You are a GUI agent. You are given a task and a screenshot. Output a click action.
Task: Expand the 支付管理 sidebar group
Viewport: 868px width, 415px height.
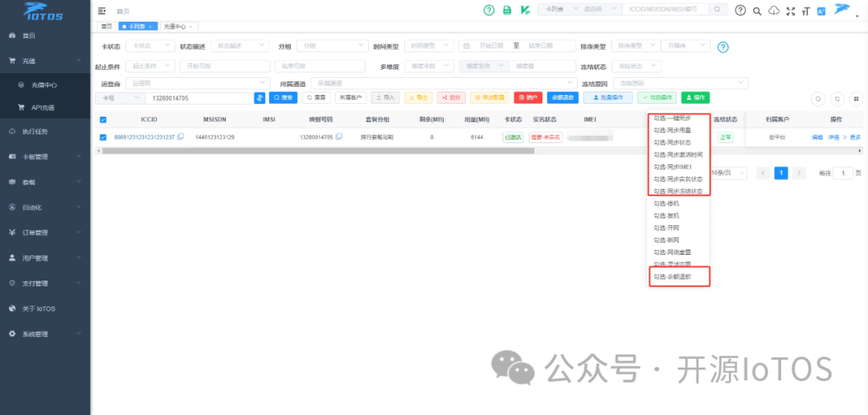pyautogui.click(x=45, y=283)
